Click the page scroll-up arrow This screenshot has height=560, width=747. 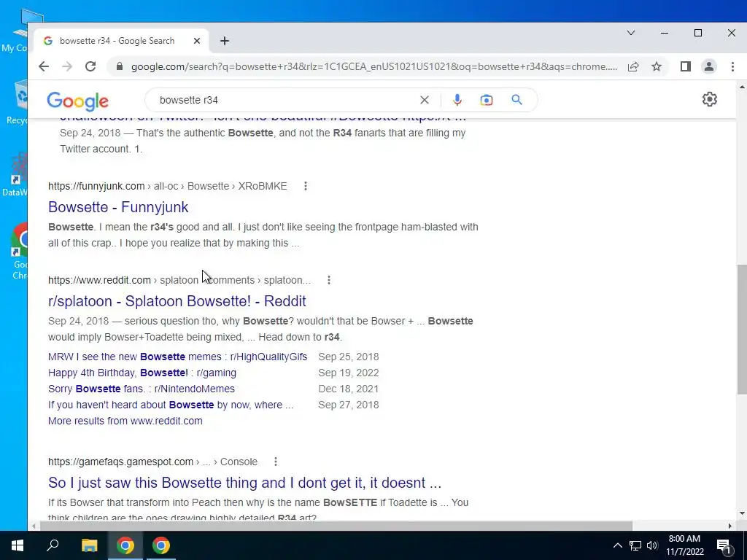click(x=742, y=87)
